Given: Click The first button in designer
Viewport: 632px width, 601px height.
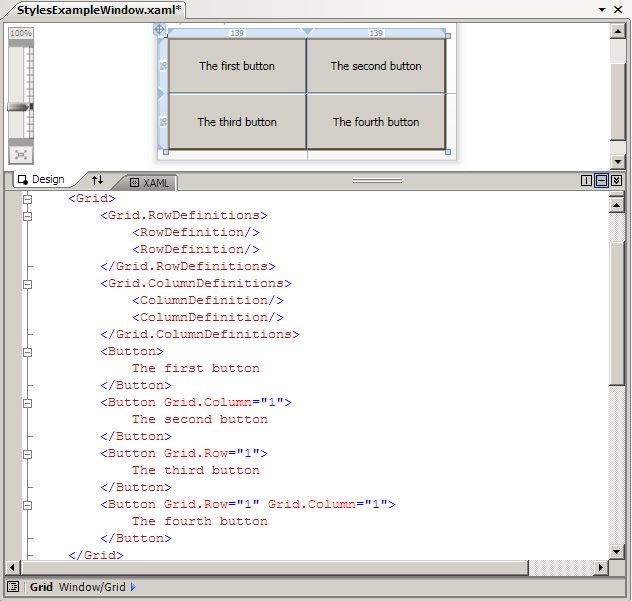Looking at the screenshot, I should pyautogui.click(x=237, y=66).
